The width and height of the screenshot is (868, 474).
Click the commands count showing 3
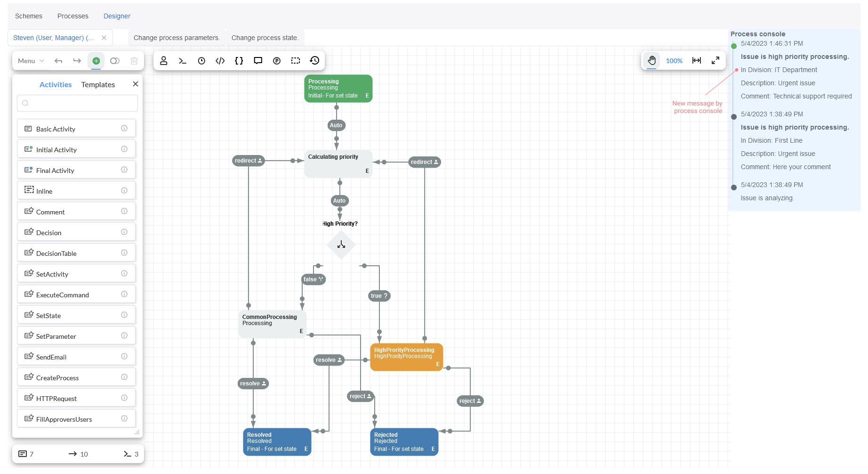(131, 454)
